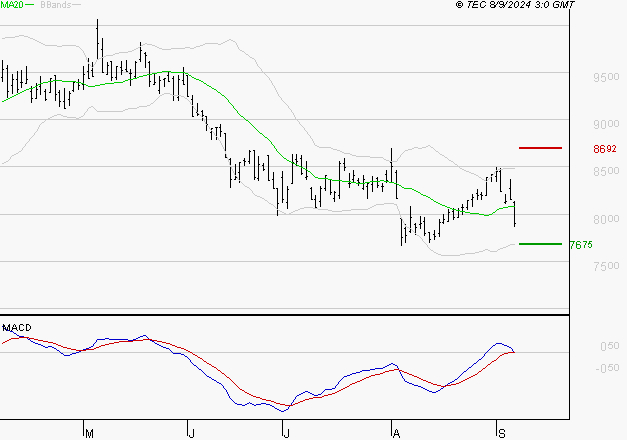Screen dimensions: 627x440
Task: Click the BBands legend label
Action: [56, 5]
